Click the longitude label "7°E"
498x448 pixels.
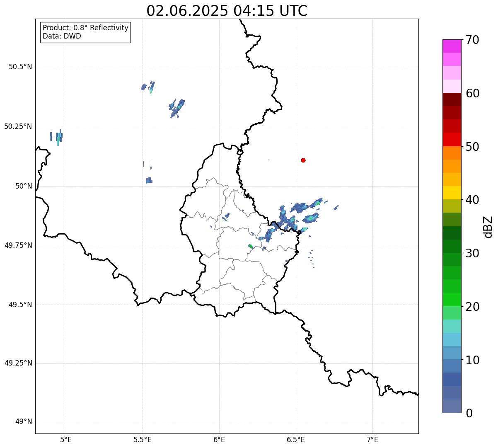click(x=373, y=439)
